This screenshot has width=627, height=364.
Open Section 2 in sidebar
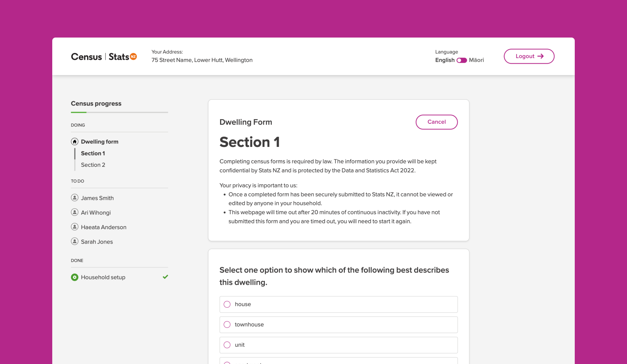click(x=93, y=165)
